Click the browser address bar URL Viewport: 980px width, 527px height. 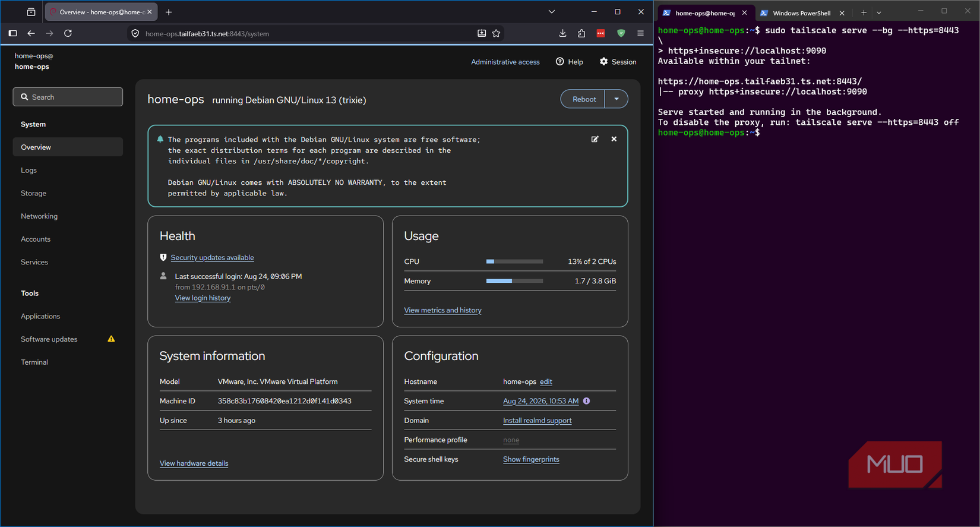pyautogui.click(x=207, y=34)
